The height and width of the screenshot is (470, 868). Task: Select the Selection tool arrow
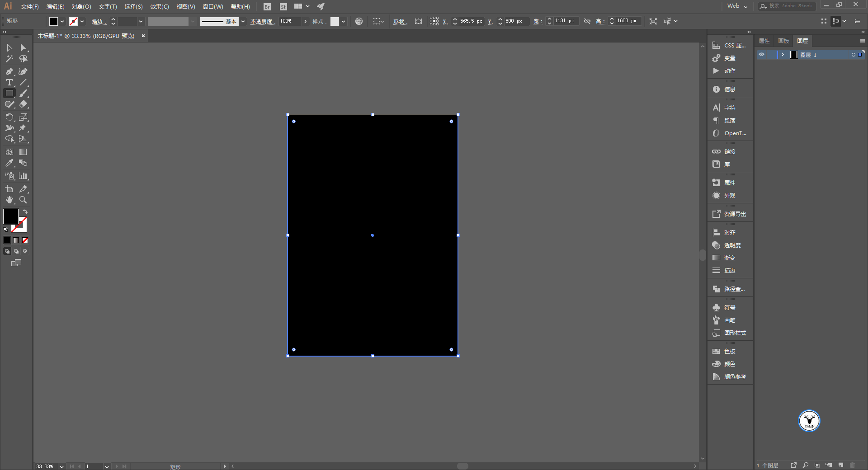[x=9, y=48]
